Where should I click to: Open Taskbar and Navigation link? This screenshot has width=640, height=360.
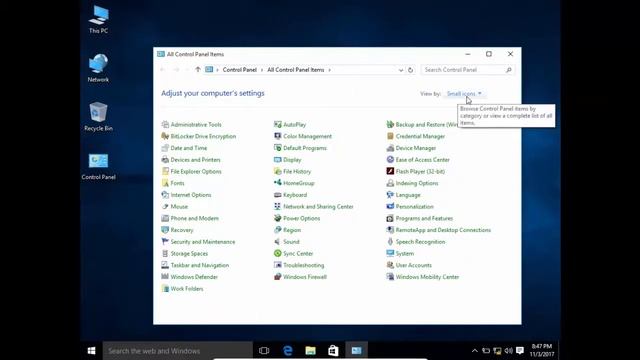[200, 265]
